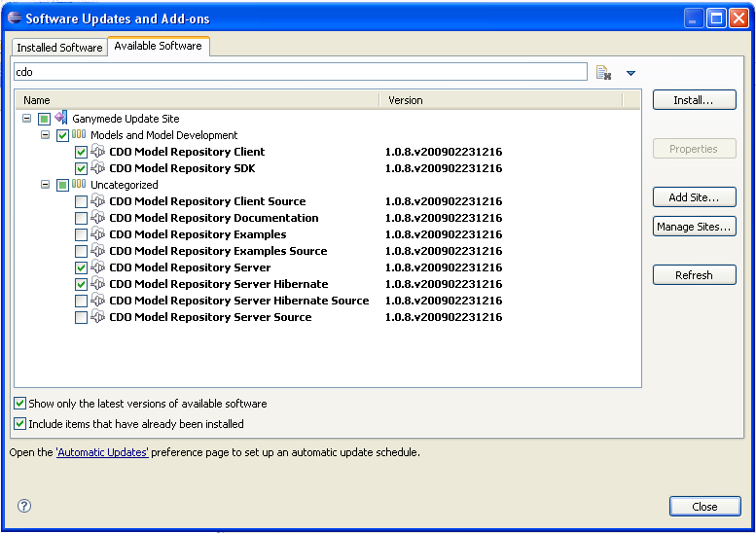Click the Eclipse icon in the title bar
Screen dimensions: 756x533
point(15,18)
